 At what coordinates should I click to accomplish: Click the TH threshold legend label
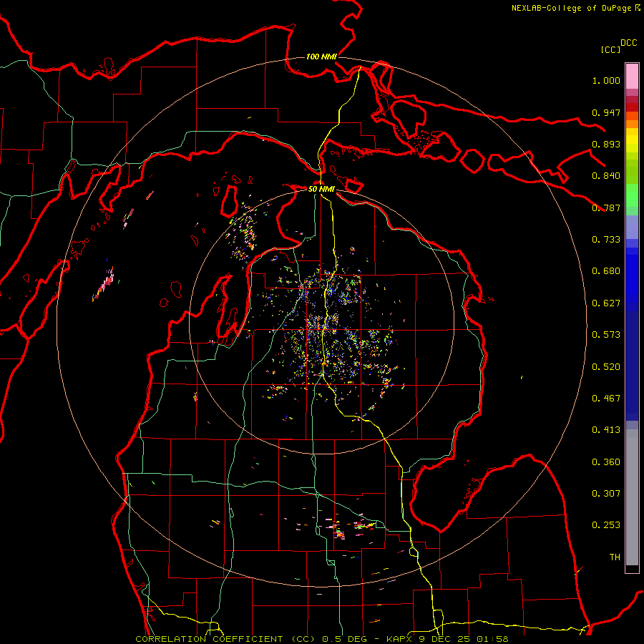615,557
